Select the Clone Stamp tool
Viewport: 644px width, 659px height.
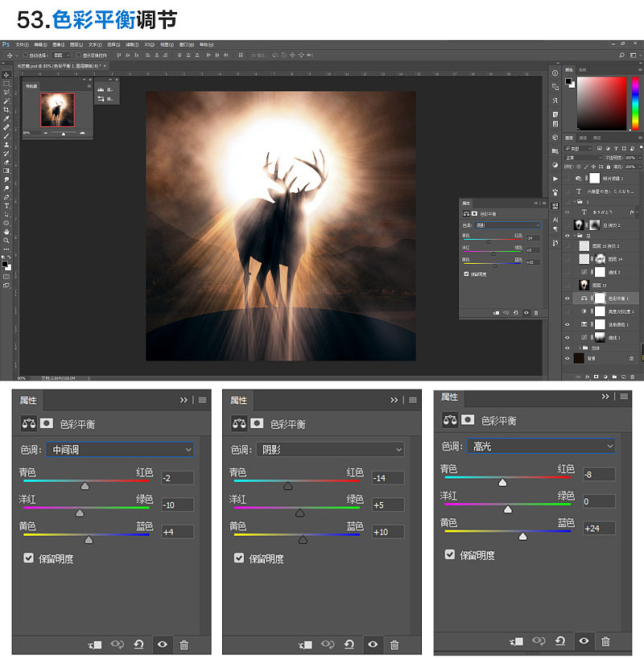tap(6, 145)
